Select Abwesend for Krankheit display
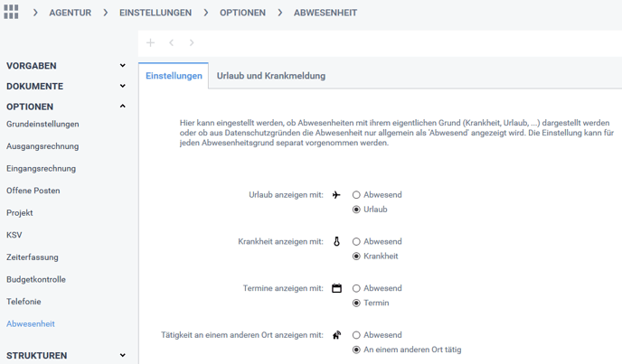 click(357, 242)
